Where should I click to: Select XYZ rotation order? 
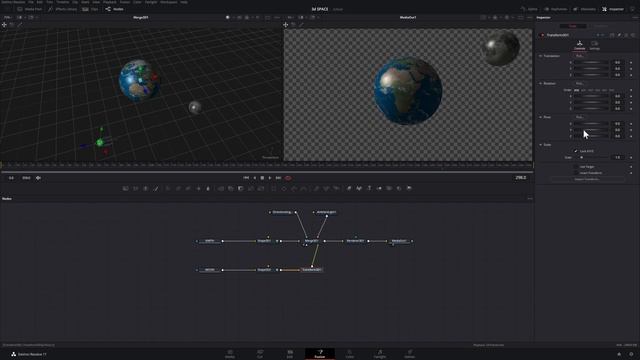tap(576, 90)
